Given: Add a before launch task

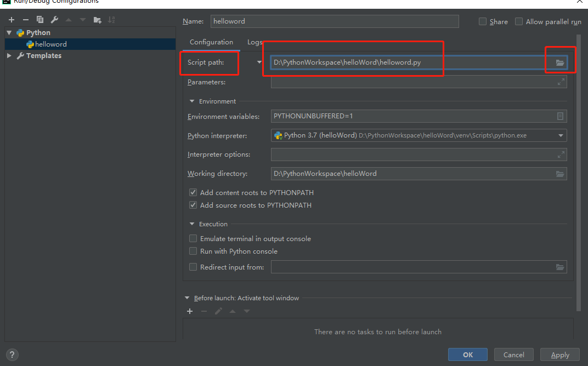Looking at the screenshot, I should pyautogui.click(x=190, y=311).
